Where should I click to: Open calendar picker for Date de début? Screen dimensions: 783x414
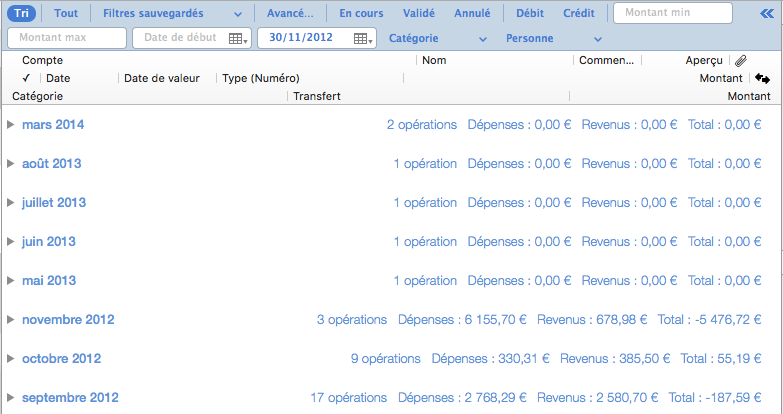coord(238,38)
